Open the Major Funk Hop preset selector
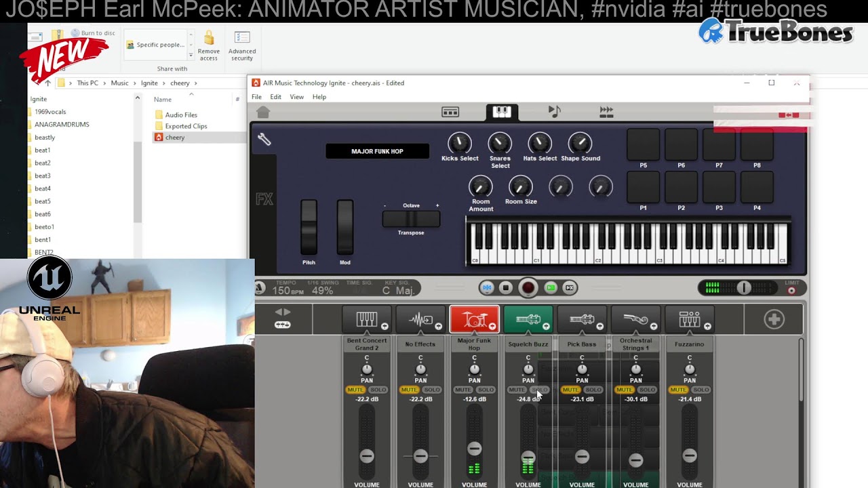Viewport: 868px width, 488px height. click(x=377, y=151)
